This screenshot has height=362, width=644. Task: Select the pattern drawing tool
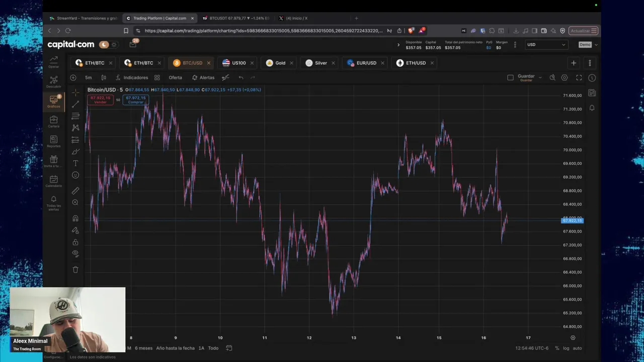tap(75, 128)
